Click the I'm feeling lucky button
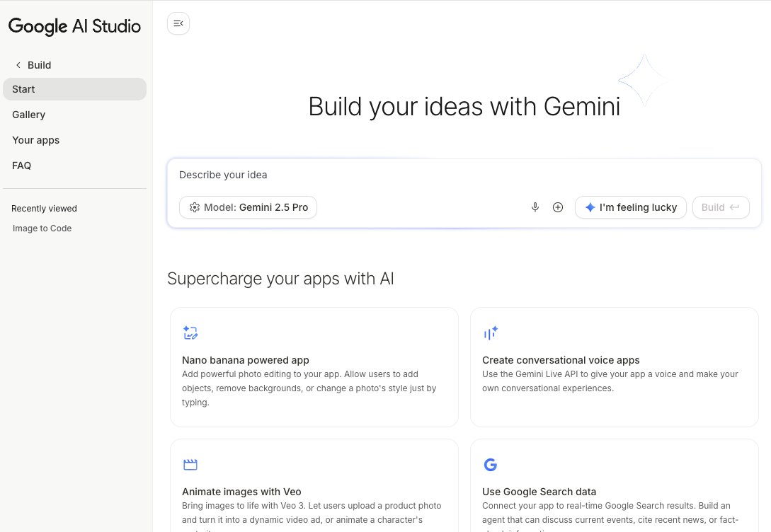The width and height of the screenshot is (771, 532). click(630, 207)
